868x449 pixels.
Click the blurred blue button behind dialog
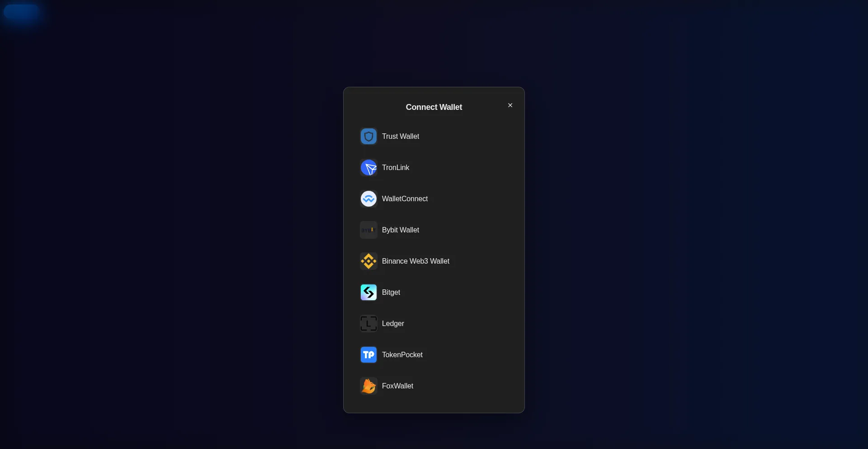(21, 12)
